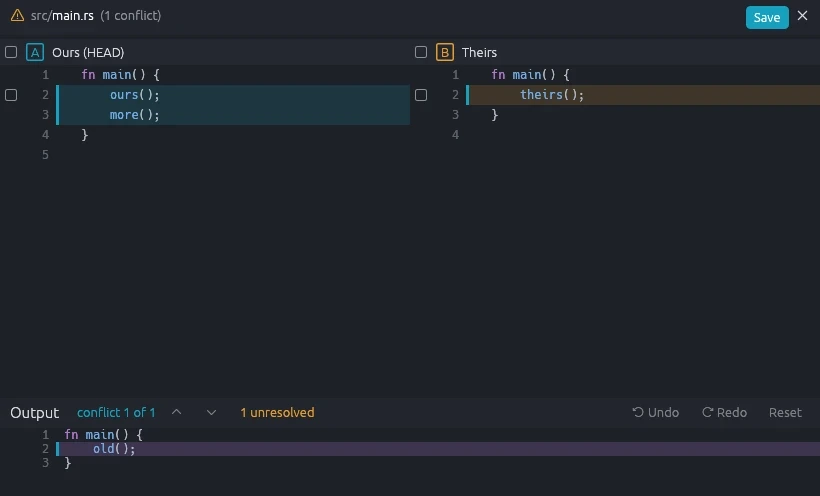
Task: Click the 'more();' line in Ours pane
Action: [x=134, y=115]
